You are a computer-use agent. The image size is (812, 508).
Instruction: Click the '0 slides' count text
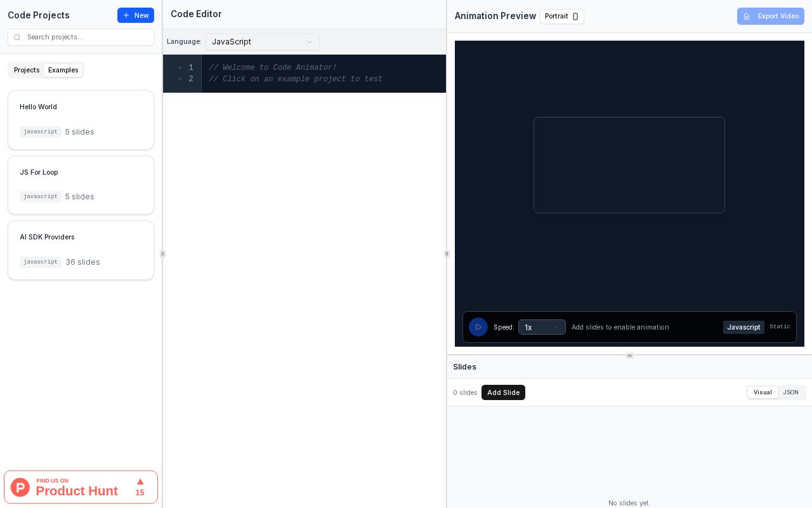click(x=465, y=393)
